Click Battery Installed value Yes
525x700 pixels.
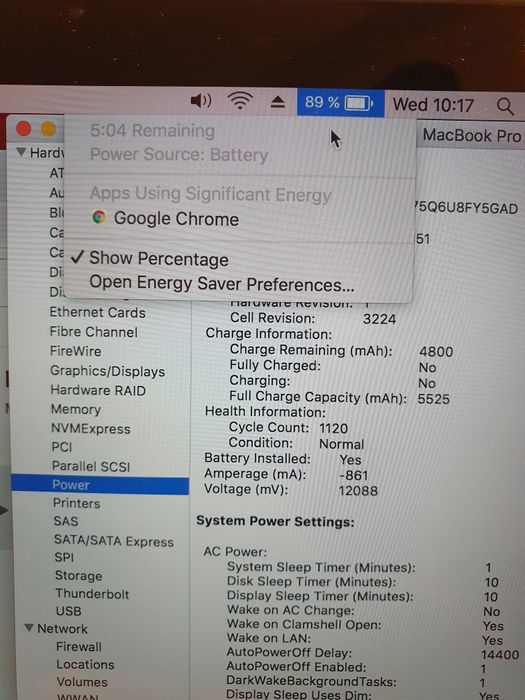(350, 460)
